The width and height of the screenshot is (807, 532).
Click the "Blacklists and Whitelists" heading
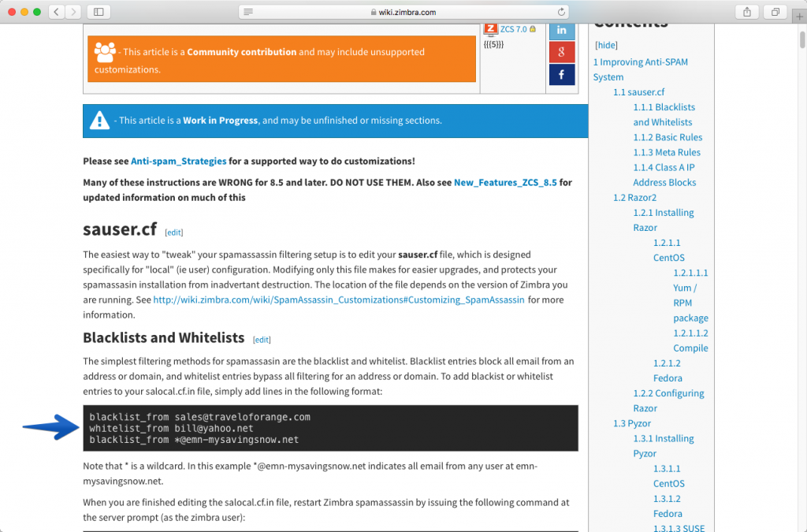pyautogui.click(x=164, y=337)
